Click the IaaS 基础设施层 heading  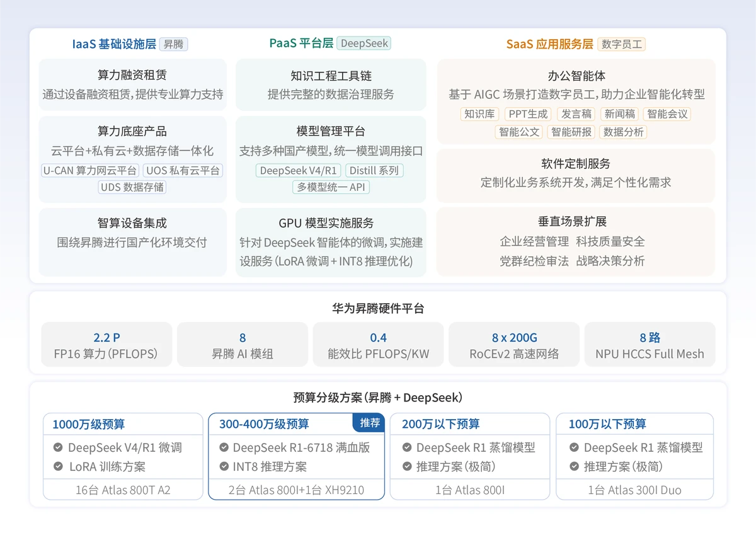pos(114,44)
